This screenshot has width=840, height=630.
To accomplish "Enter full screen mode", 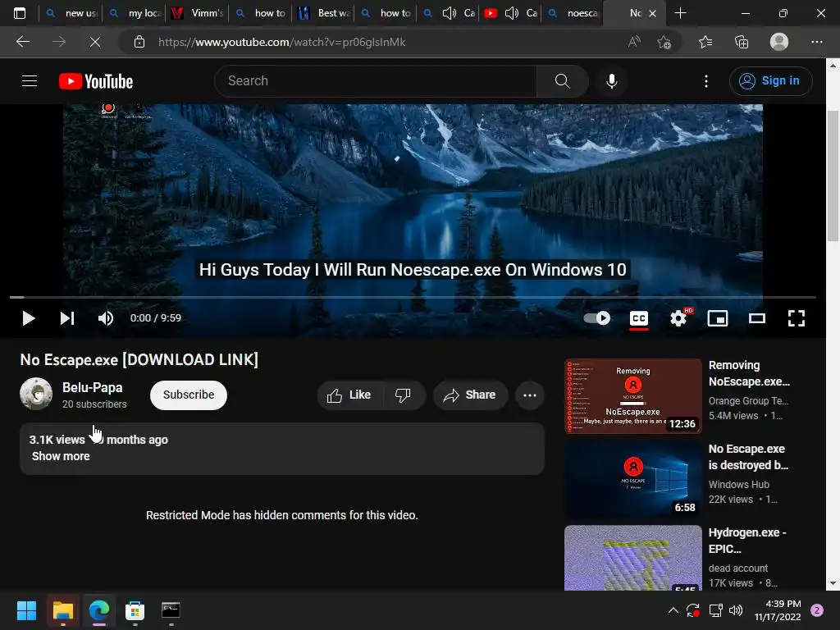I will coord(796,318).
